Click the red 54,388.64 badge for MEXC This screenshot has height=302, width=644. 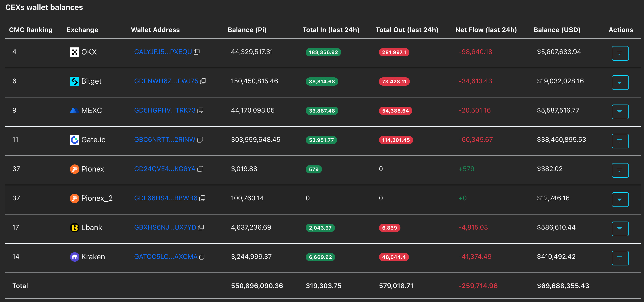pyautogui.click(x=395, y=111)
